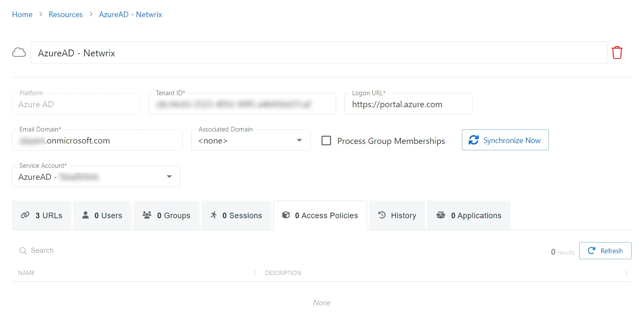The image size is (644, 316).
Task: Click the Synchronize Now button
Action: coord(505,140)
